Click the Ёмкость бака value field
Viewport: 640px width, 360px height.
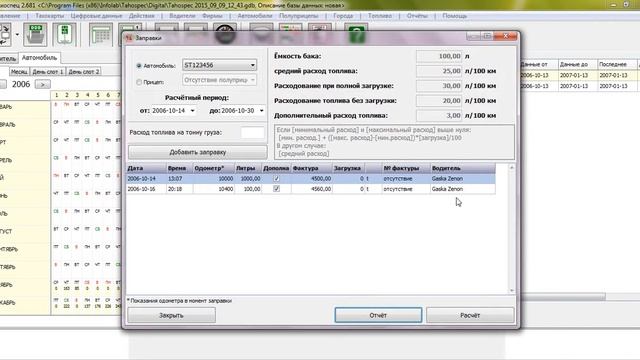(439, 56)
